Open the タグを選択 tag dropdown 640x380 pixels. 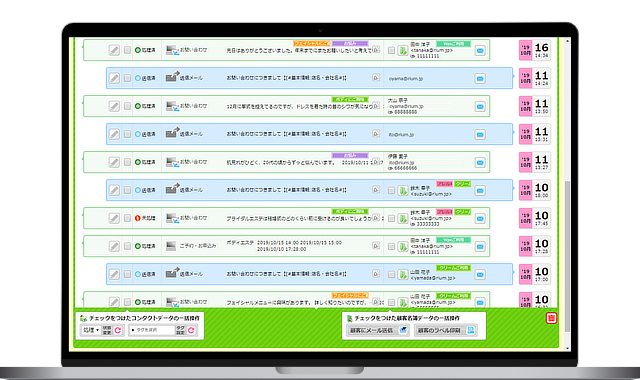(152, 330)
